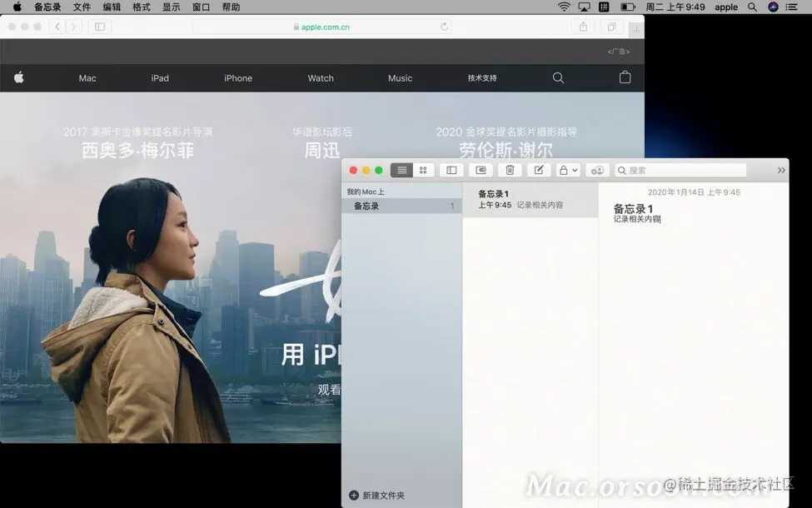Click 新建文件夹 to add a folder
Screen dimensions: 812x508
pyautogui.click(x=377, y=496)
